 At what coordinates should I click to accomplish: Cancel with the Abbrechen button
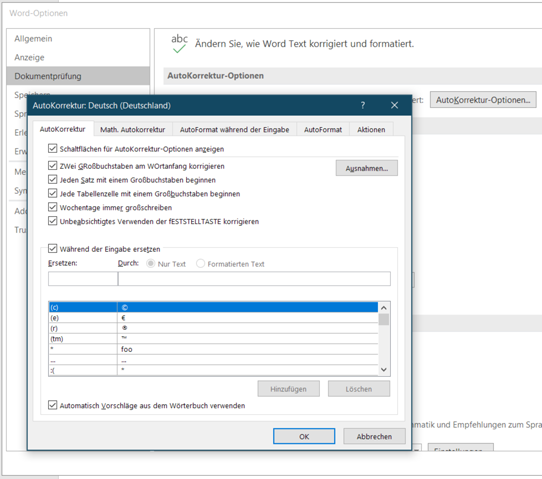point(374,436)
